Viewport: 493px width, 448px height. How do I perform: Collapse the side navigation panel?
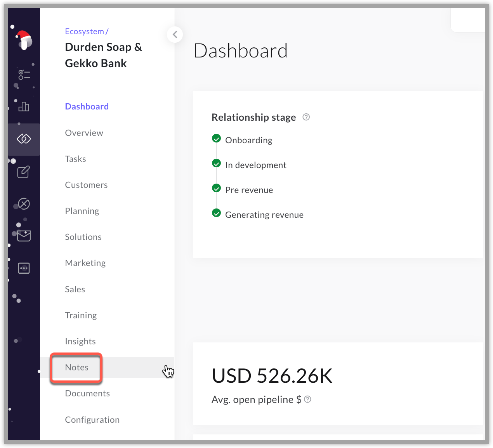tap(175, 35)
